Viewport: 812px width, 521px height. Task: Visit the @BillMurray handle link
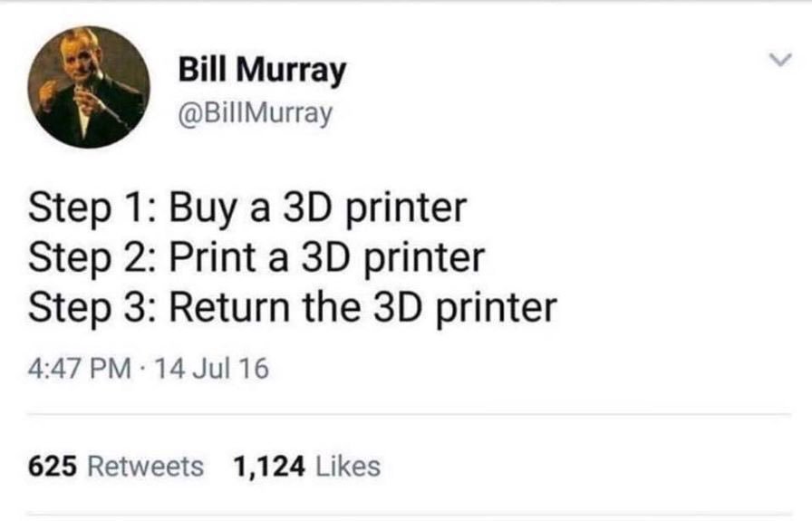point(255,113)
